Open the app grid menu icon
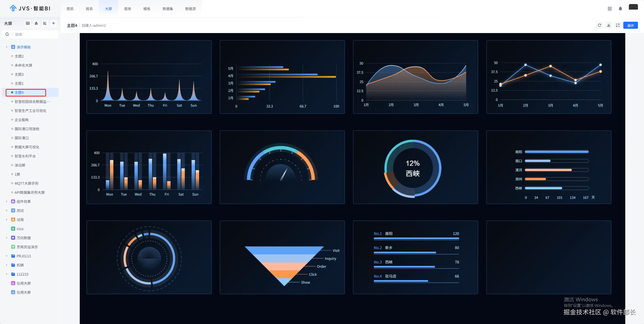The height and width of the screenshot is (324, 644). (x=610, y=9)
